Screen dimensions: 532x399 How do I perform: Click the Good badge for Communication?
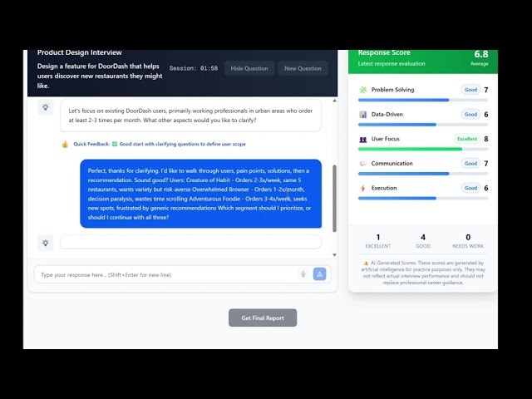click(471, 163)
